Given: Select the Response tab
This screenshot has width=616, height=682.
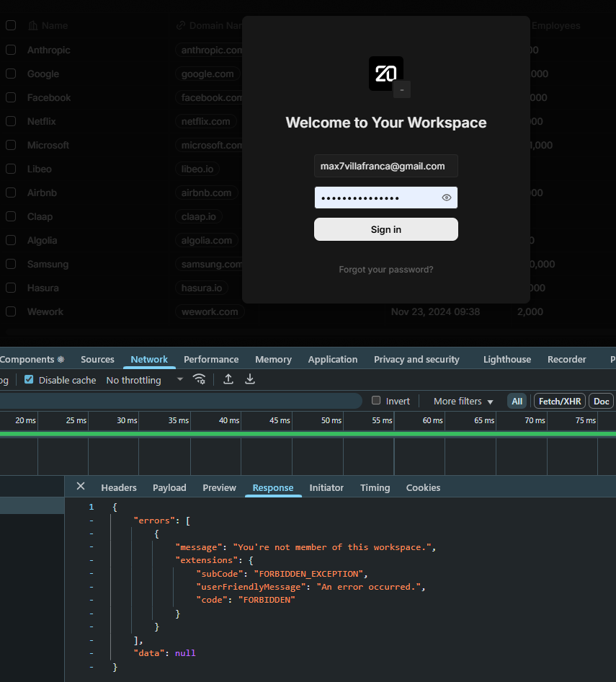Looking at the screenshot, I should [273, 487].
